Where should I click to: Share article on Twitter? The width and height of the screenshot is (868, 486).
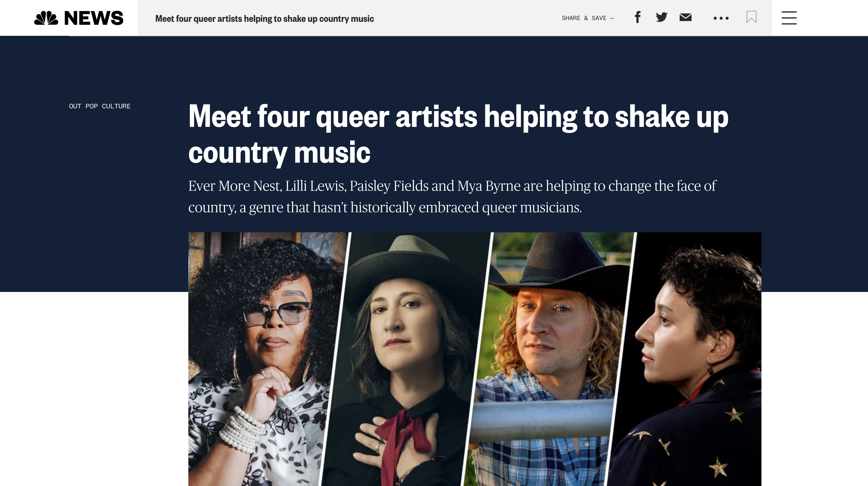coord(661,17)
